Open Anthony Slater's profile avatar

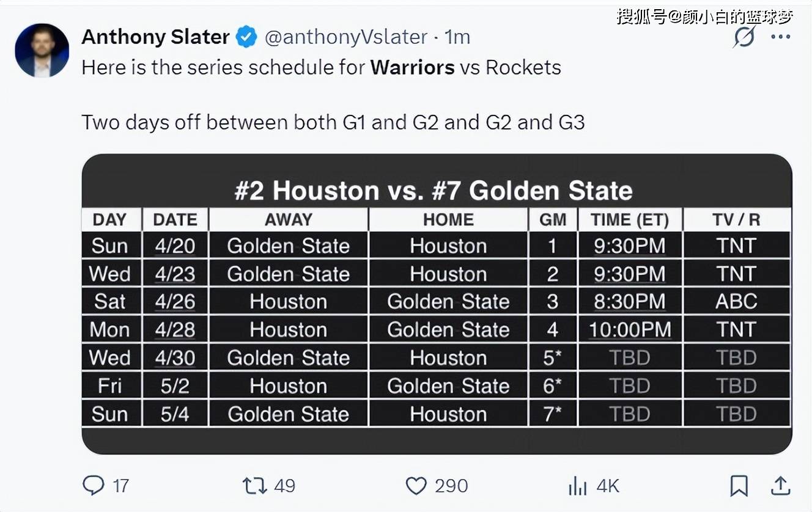pos(42,50)
